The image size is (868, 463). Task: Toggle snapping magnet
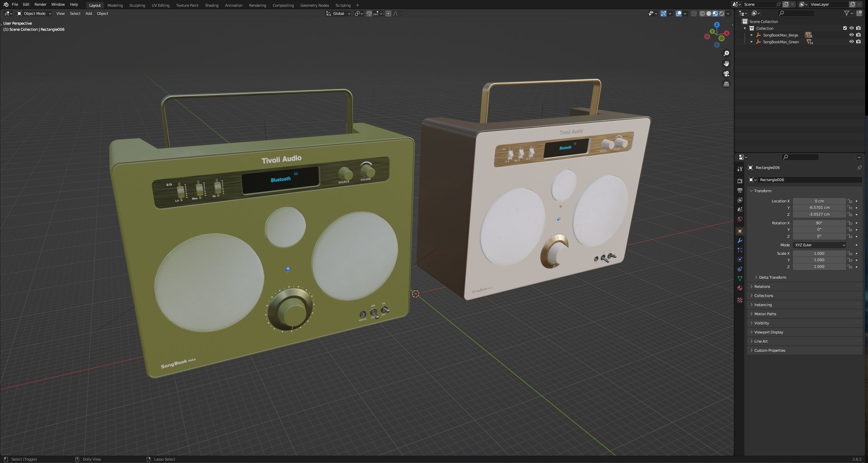coord(369,14)
